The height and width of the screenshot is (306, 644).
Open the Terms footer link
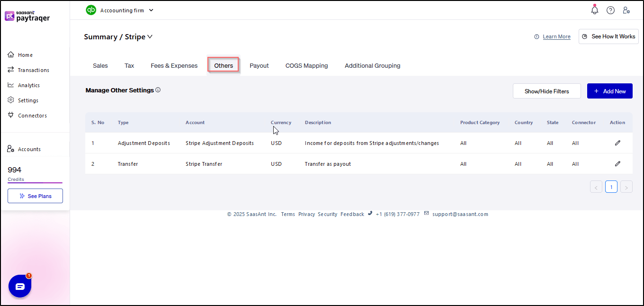tap(288, 214)
